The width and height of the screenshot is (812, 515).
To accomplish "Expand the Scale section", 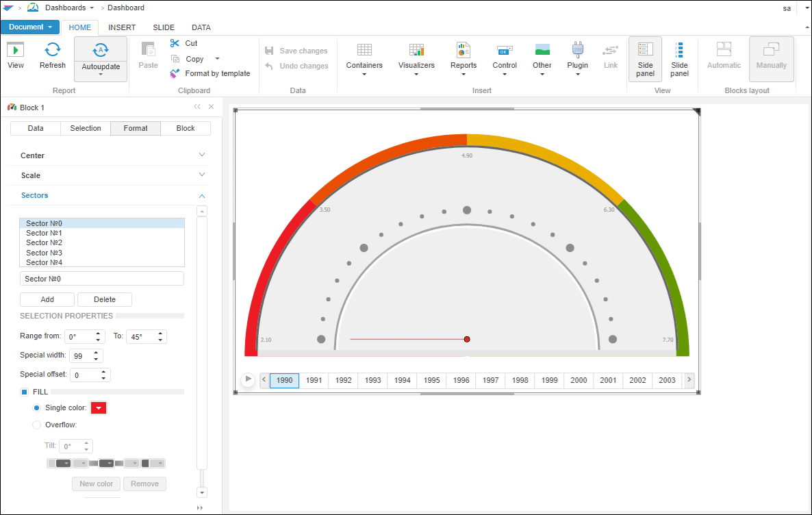I will tap(113, 175).
